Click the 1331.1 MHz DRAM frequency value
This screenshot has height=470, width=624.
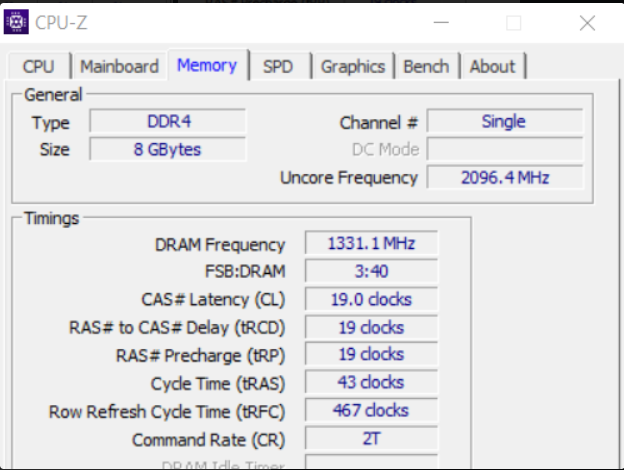click(x=371, y=243)
